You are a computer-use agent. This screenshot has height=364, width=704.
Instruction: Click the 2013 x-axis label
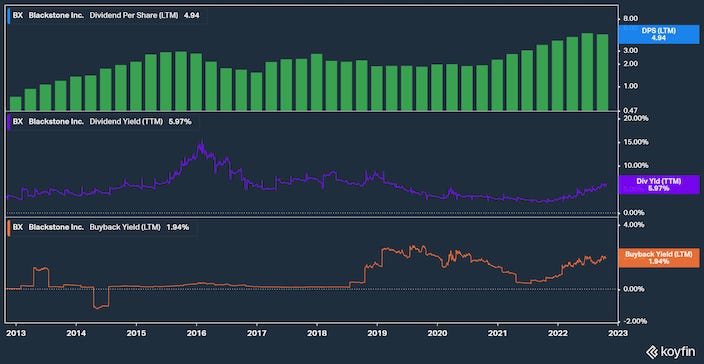(x=16, y=333)
